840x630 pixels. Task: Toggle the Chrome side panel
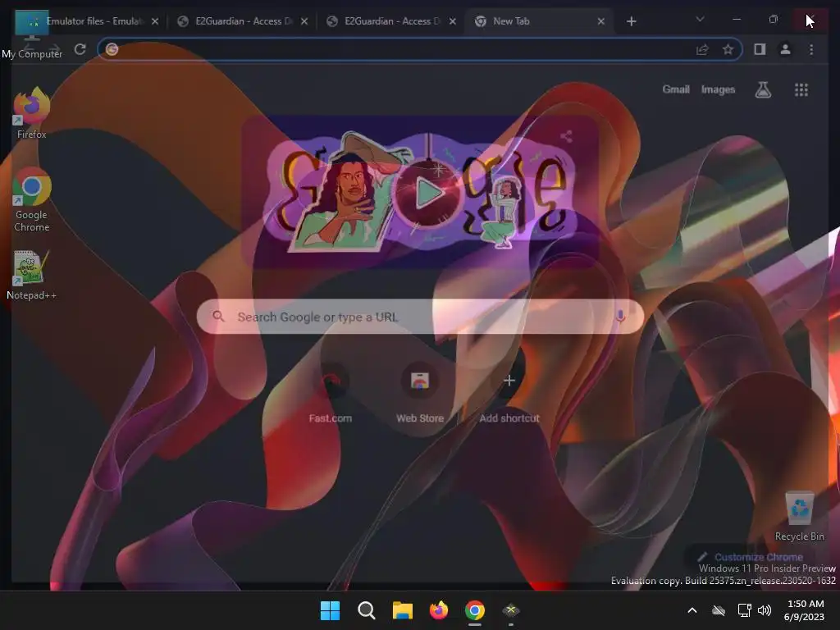tap(760, 49)
